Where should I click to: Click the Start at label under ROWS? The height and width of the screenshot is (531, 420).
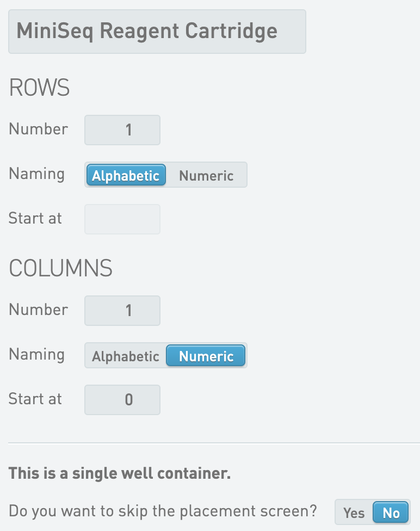[35, 219]
